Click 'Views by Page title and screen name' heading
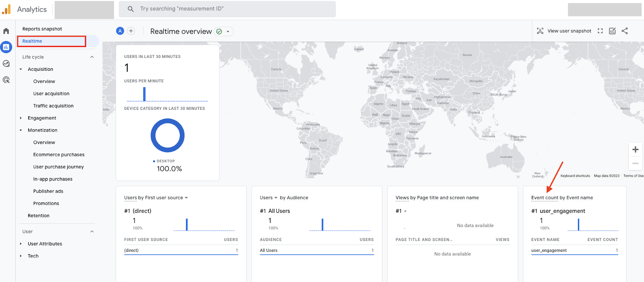This screenshot has width=644, height=282. point(437,198)
